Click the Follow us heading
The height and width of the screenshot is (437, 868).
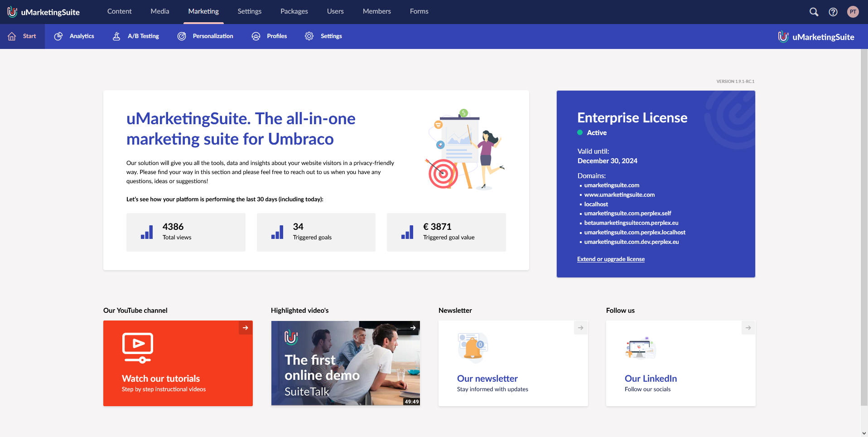coord(621,311)
